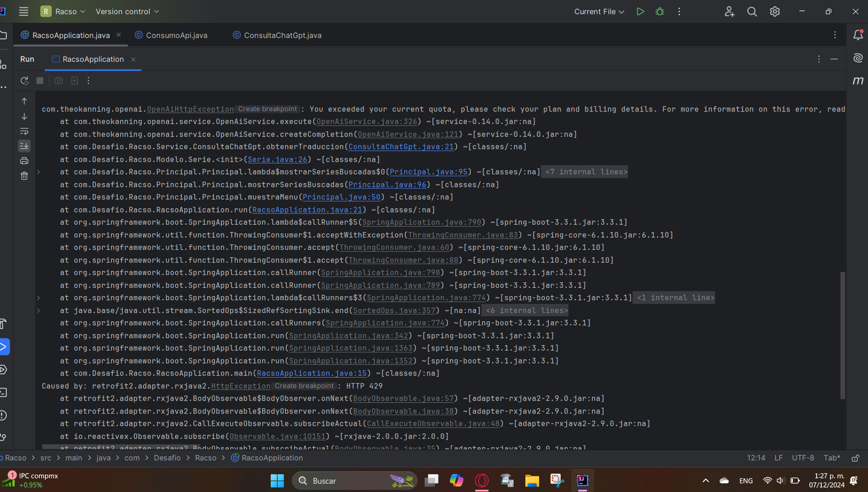868x492 pixels.
Task: Close the RacsoApplication run tab
Action: click(x=133, y=59)
